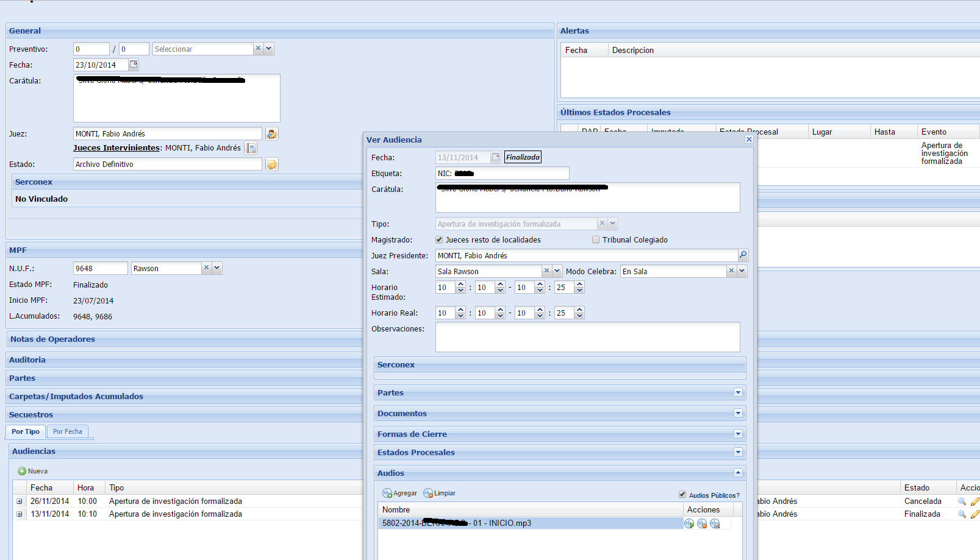Expand the Documentos section
Screen dimensions: 980x560
[738, 413]
